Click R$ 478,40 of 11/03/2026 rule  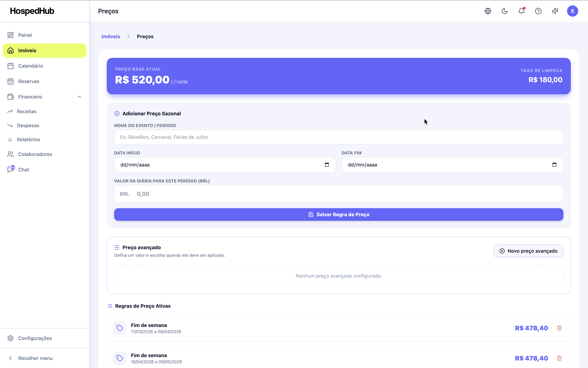click(531, 328)
